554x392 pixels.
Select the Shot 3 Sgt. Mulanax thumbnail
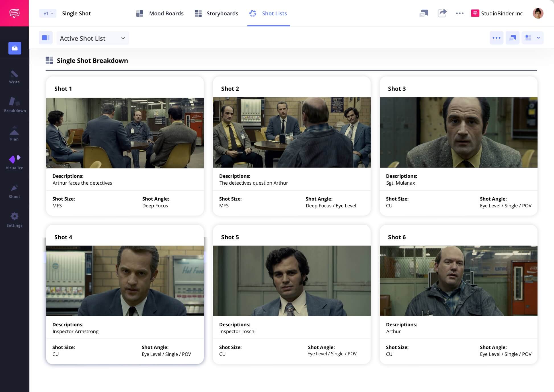coord(458,133)
